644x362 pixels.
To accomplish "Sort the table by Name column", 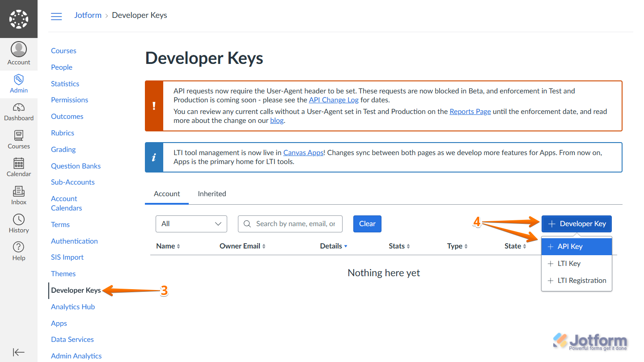I will [x=168, y=246].
